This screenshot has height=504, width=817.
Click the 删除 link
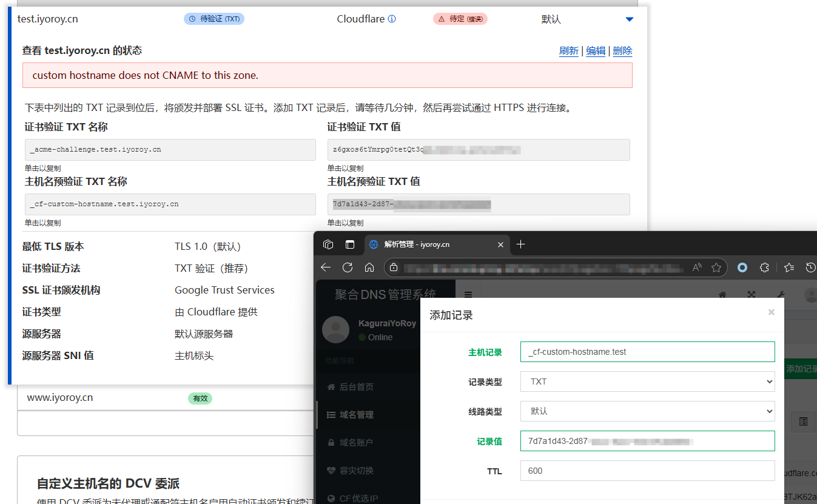coord(622,51)
